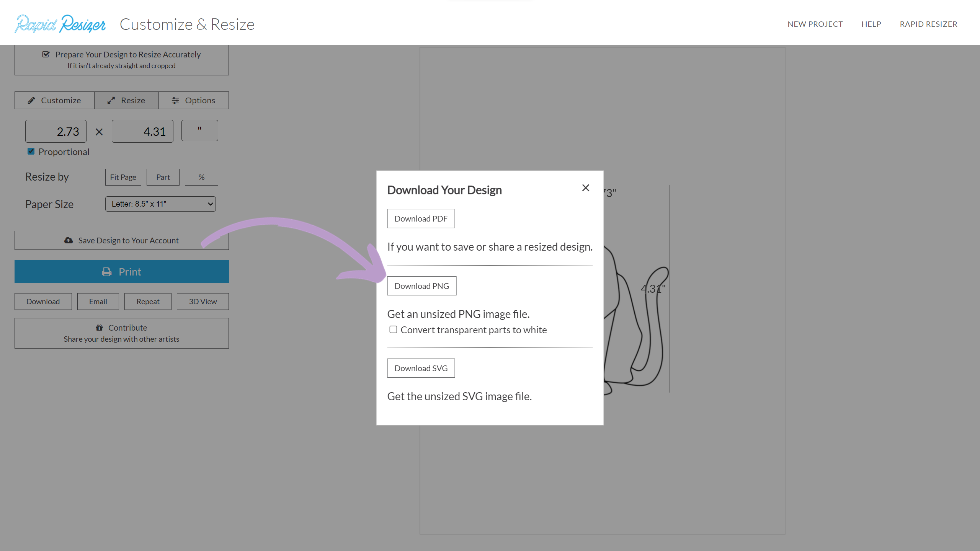980x551 pixels.
Task: Open the Options tab
Action: pyautogui.click(x=194, y=100)
